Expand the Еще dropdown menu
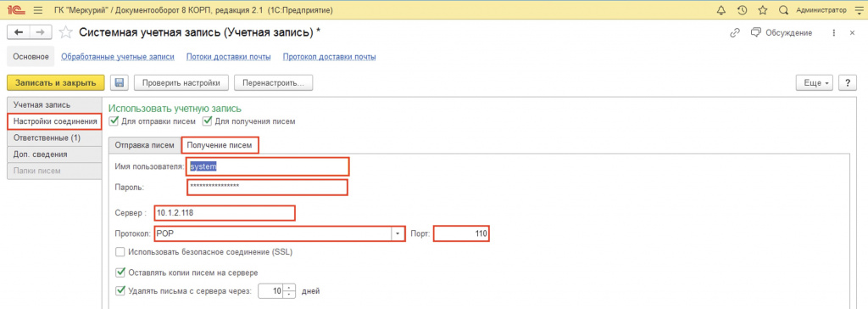868x309 pixels. point(815,82)
